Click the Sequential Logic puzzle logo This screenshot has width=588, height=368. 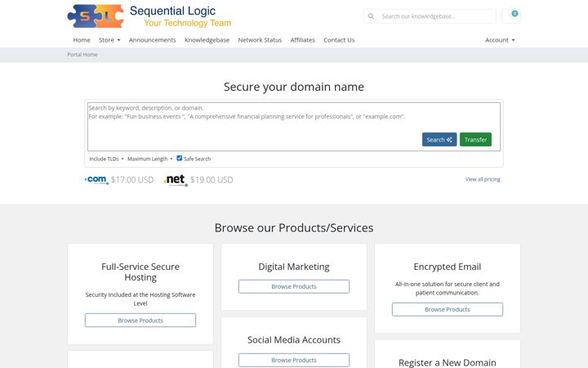96,16
